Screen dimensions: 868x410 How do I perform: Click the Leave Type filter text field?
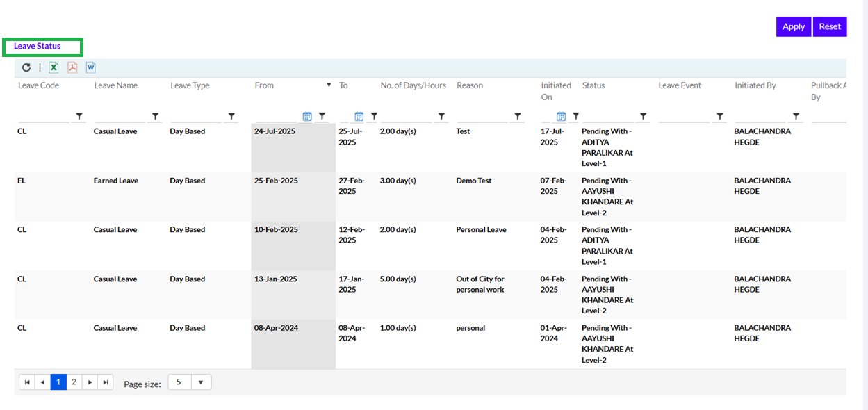click(196, 117)
